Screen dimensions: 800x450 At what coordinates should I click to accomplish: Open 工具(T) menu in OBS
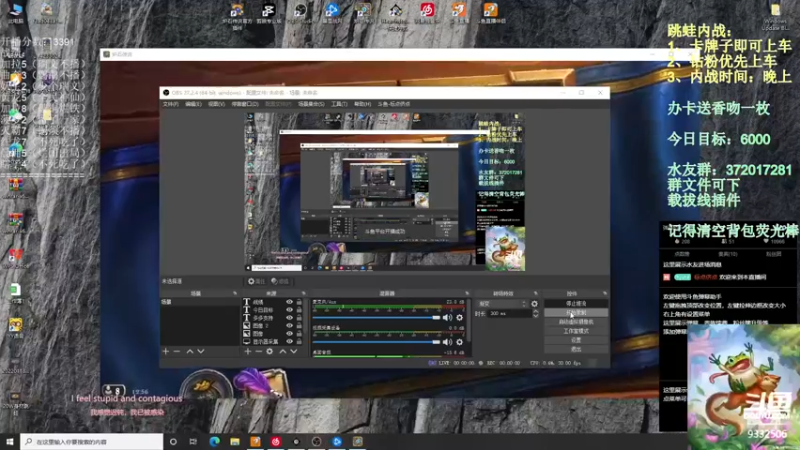339,104
